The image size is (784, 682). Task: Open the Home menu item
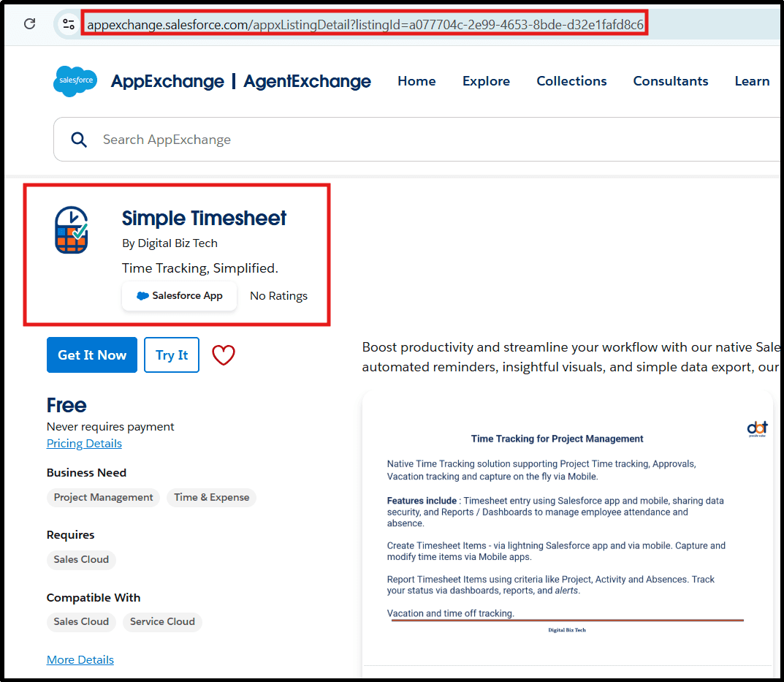416,81
